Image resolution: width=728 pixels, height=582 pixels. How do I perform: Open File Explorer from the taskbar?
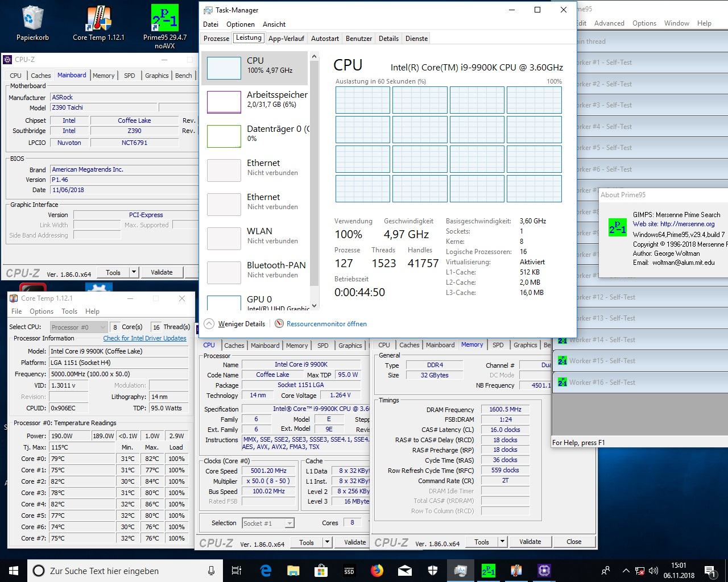(293, 571)
